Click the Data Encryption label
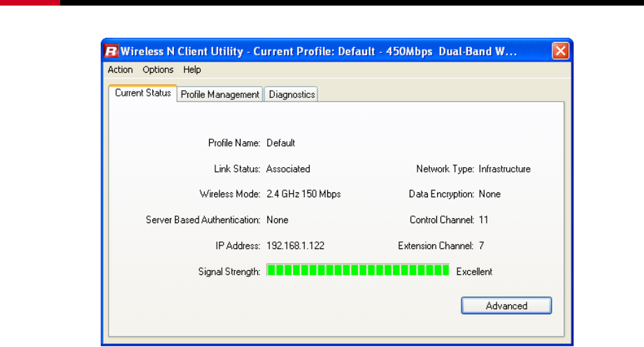644x347 pixels. click(441, 194)
